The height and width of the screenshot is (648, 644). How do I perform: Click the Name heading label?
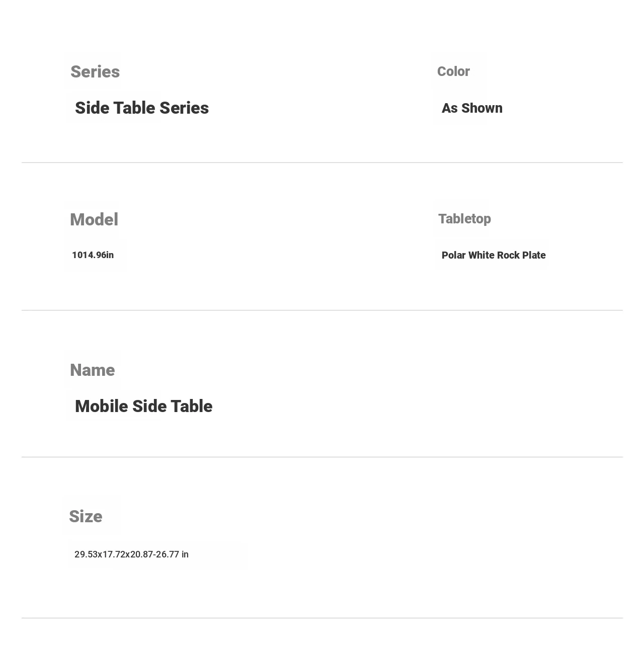pos(93,370)
